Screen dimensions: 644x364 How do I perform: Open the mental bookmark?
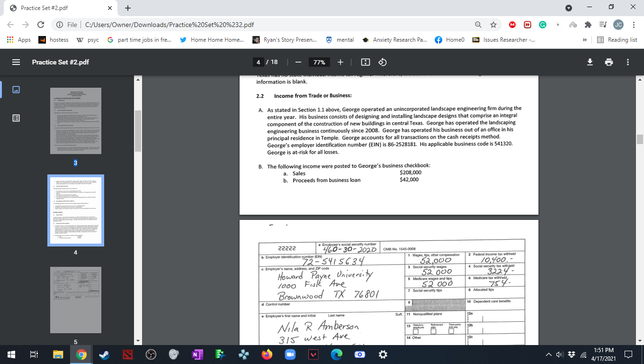[x=340, y=40]
